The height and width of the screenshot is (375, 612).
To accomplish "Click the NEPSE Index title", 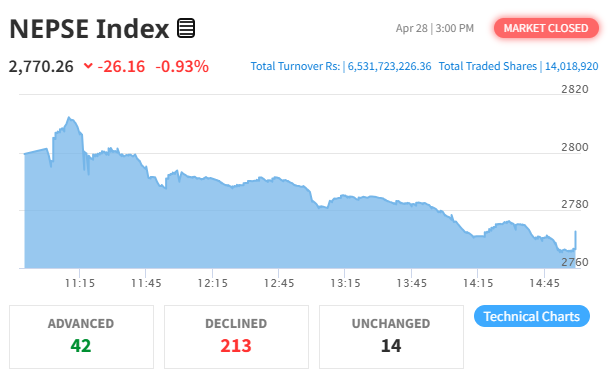I will 89,29.
